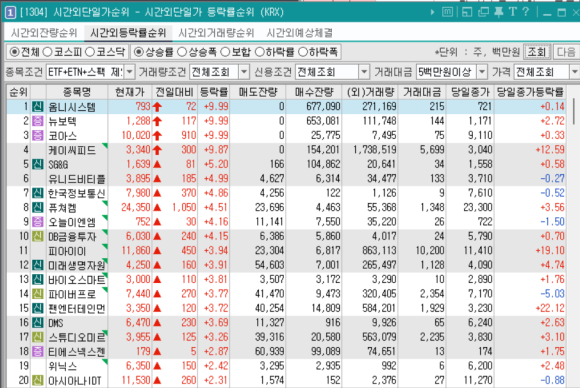Click the 신 badge next to DMS
This screenshot has height=388, width=580.
[38, 323]
